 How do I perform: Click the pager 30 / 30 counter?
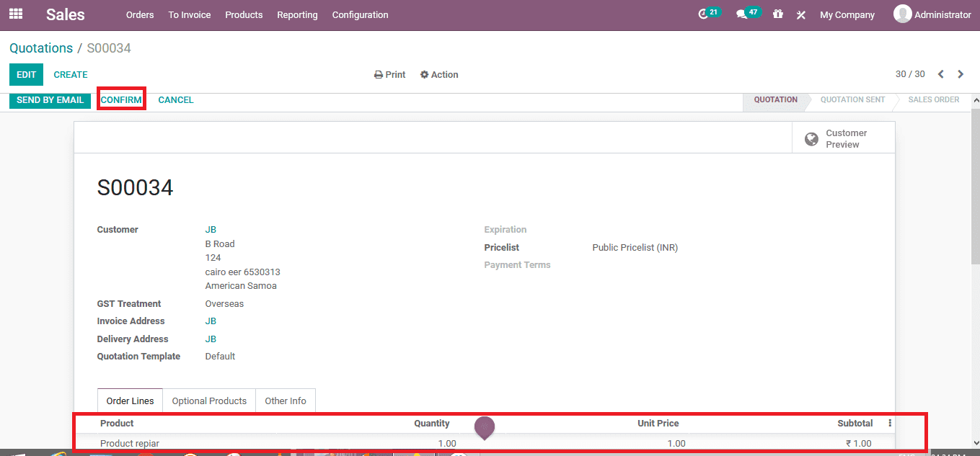pyautogui.click(x=910, y=74)
